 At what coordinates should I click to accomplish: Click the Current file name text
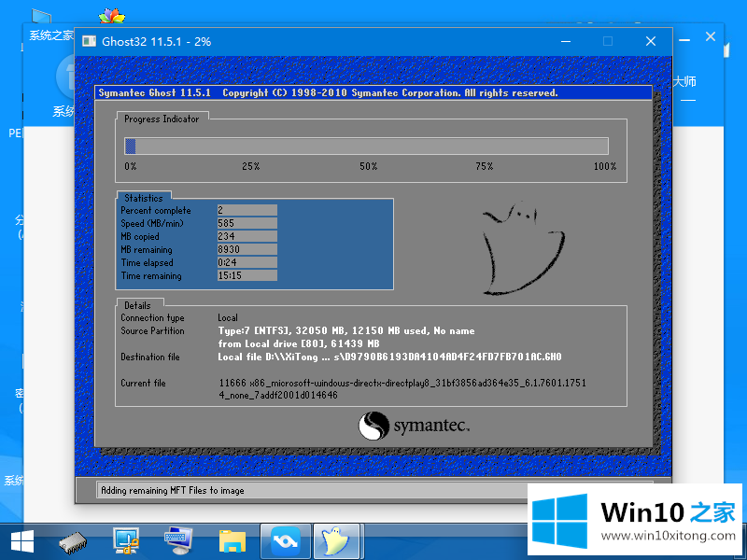point(402,389)
